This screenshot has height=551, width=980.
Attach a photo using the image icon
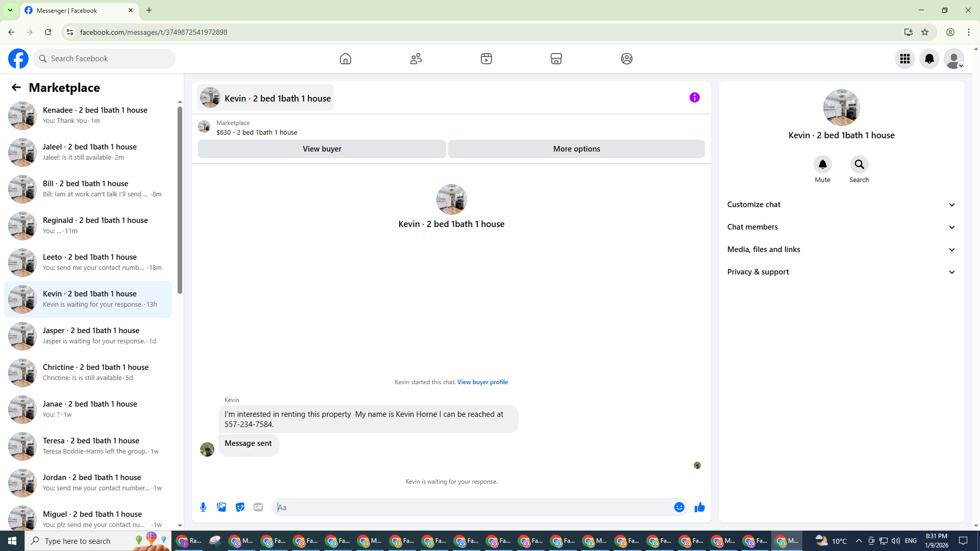pyautogui.click(x=222, y=507)
